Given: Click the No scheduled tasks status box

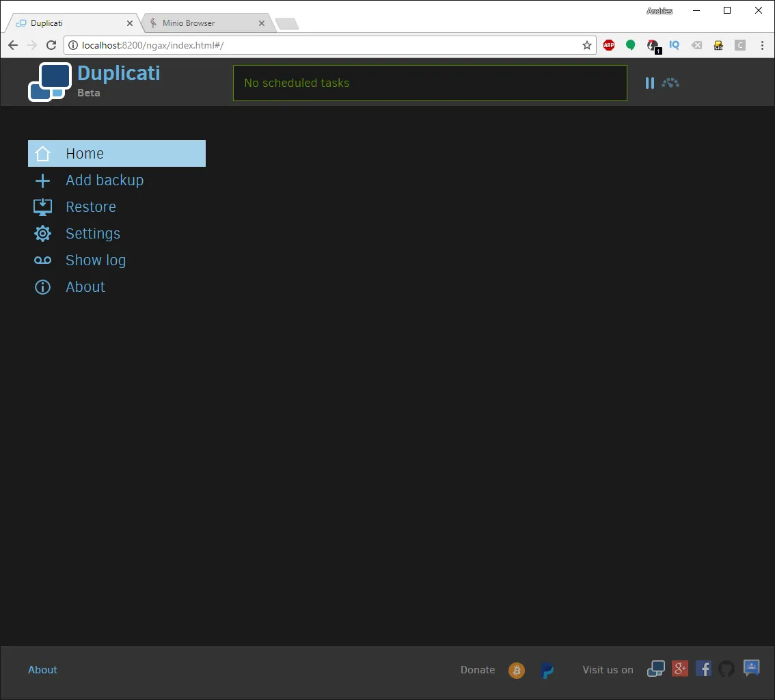Looking at the screenshot, I should coord(430,83).
